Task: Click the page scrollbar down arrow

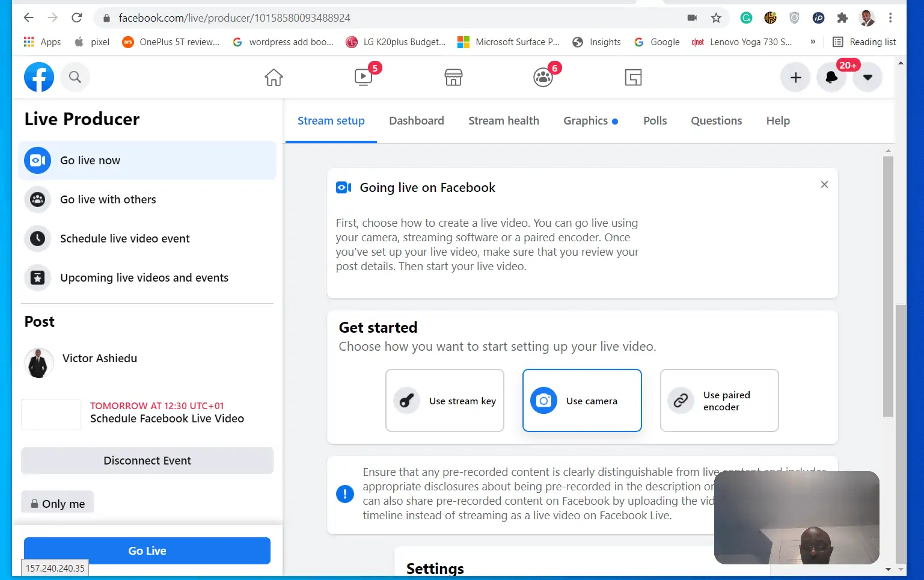Action: (901, 569)
